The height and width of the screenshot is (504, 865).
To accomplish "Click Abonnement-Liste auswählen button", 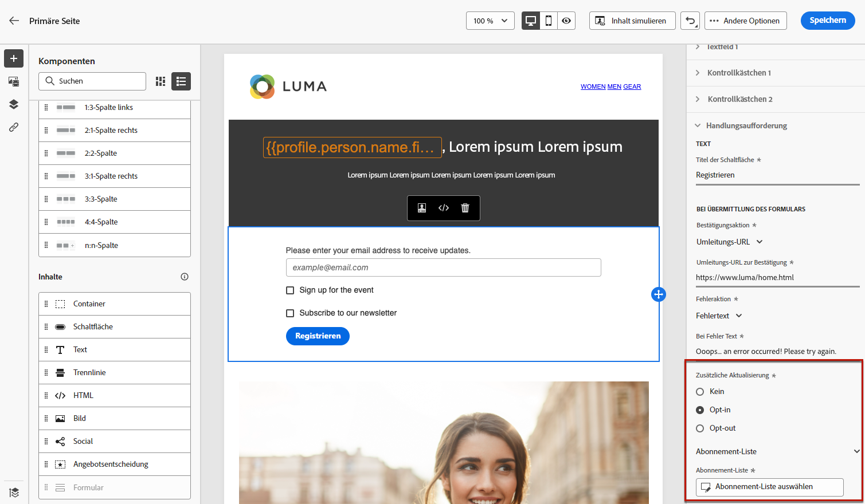I will point(770,487).
